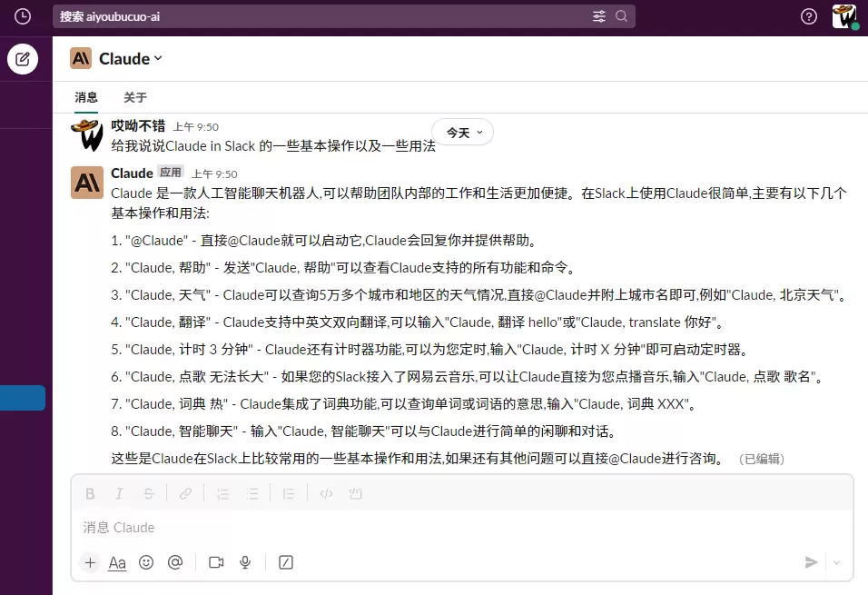Click the 消息 Claude message input field
Screen dimensions: 868x595
point(461,528)
